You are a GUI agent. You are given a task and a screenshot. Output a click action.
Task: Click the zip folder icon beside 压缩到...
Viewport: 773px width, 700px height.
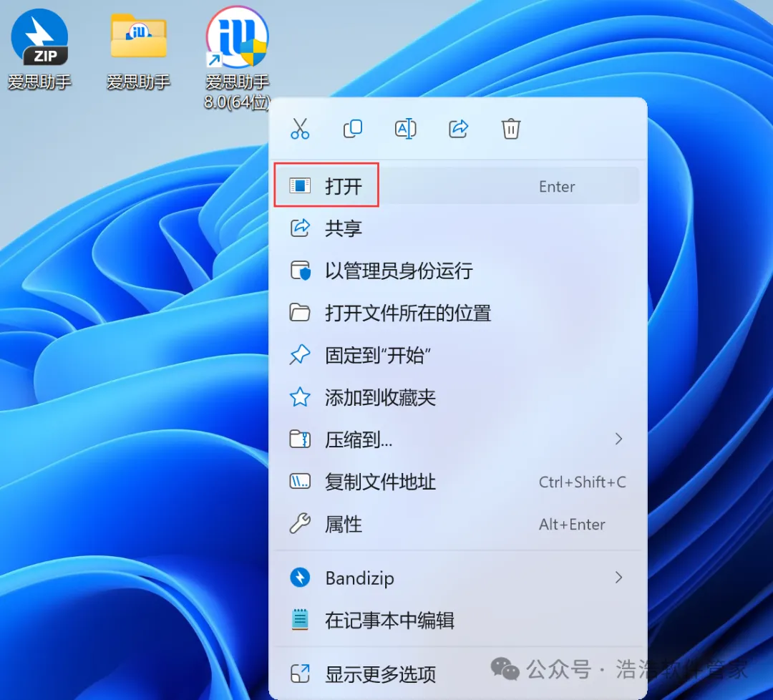pos(300,439)
